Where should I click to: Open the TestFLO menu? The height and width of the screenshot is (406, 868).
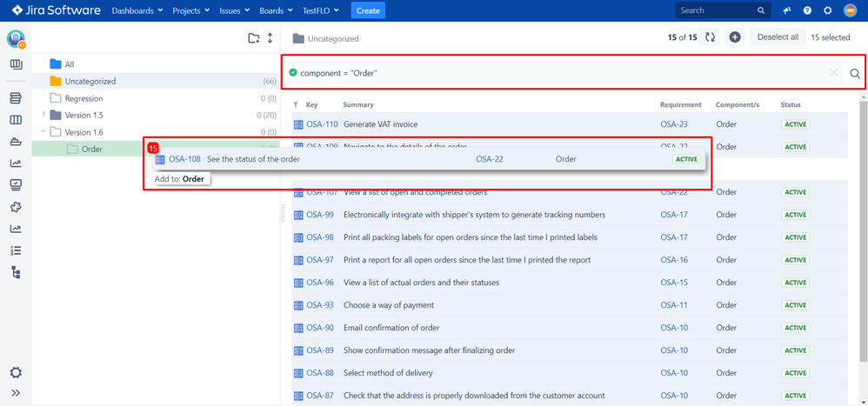[322, 10]
